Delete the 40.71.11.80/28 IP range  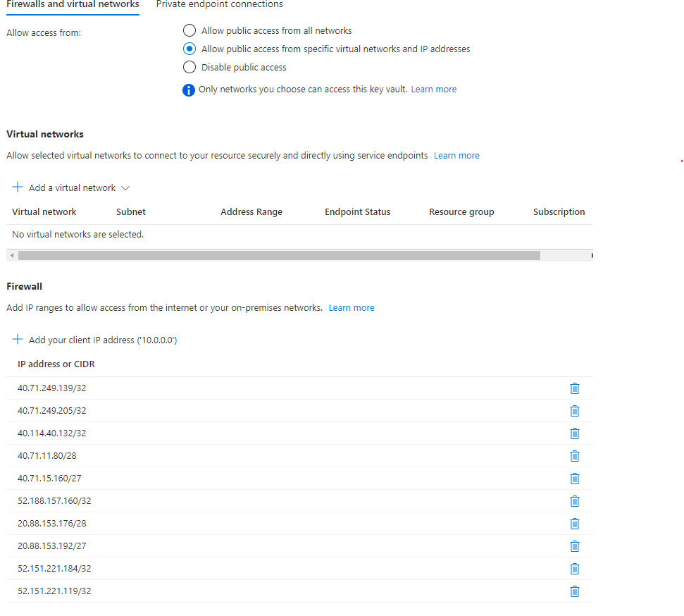574,456
